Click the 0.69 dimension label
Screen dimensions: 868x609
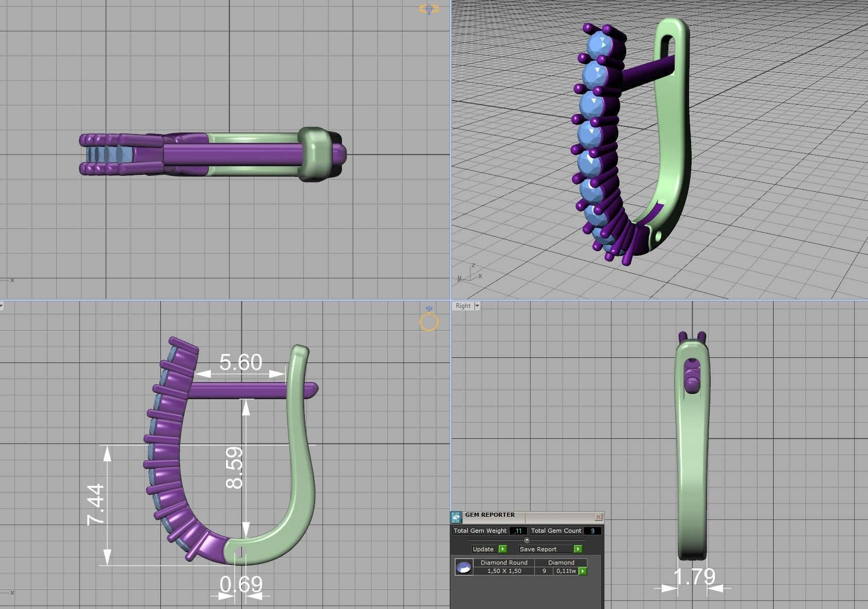241,584
